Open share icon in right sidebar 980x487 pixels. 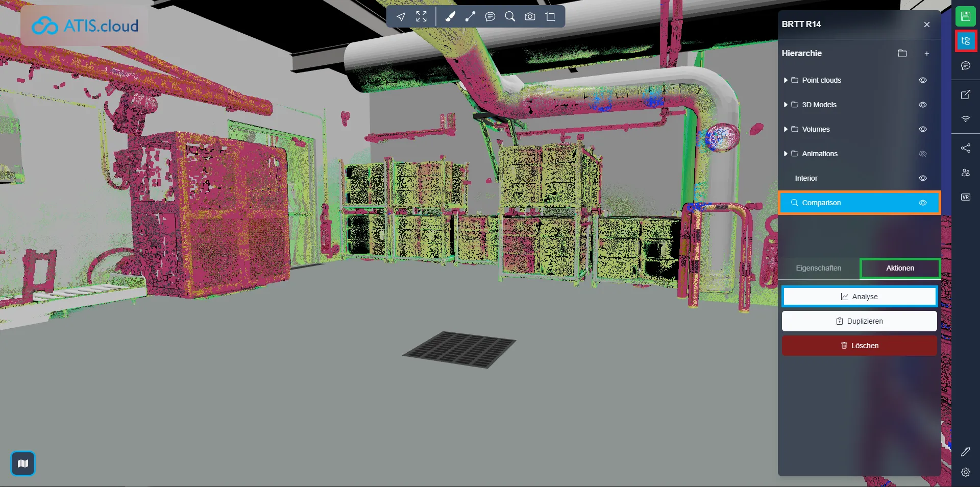click(965, 148)
